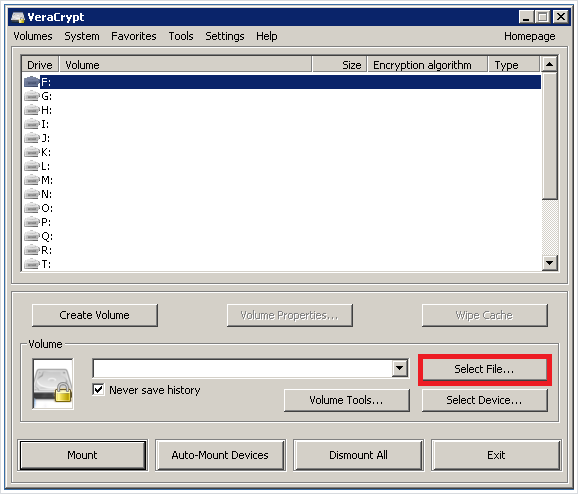Click the Select File... button
This screenshot has width=578, height=494.
484,369
